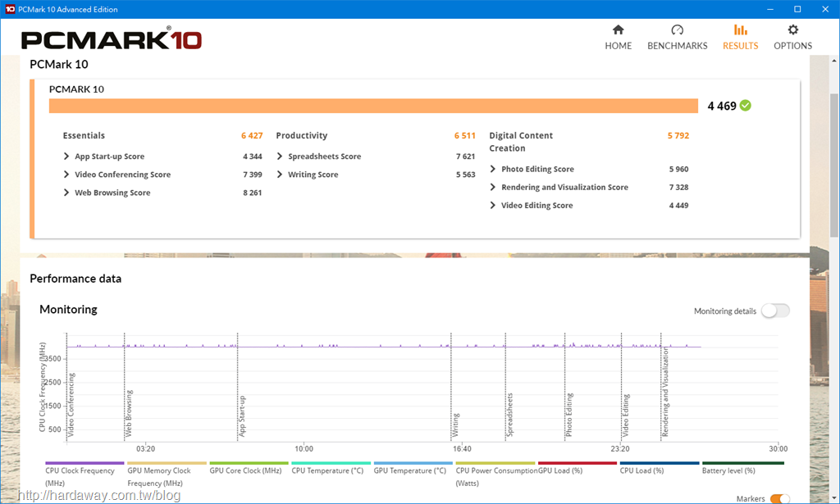Toggle GPU Load legend swatch

coord(577,463)
